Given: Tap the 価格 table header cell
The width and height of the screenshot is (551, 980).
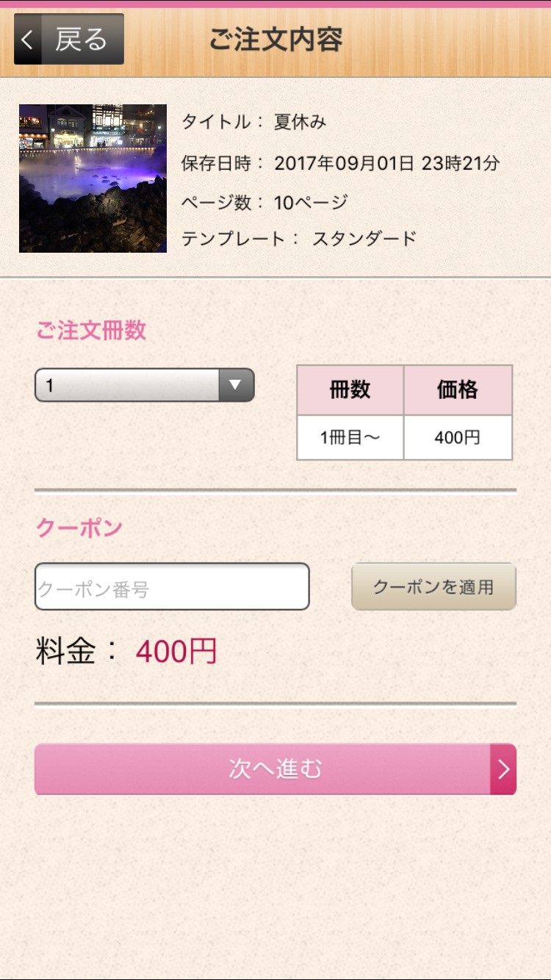Looking at the screenshot, I should click(x=458, y=390).
